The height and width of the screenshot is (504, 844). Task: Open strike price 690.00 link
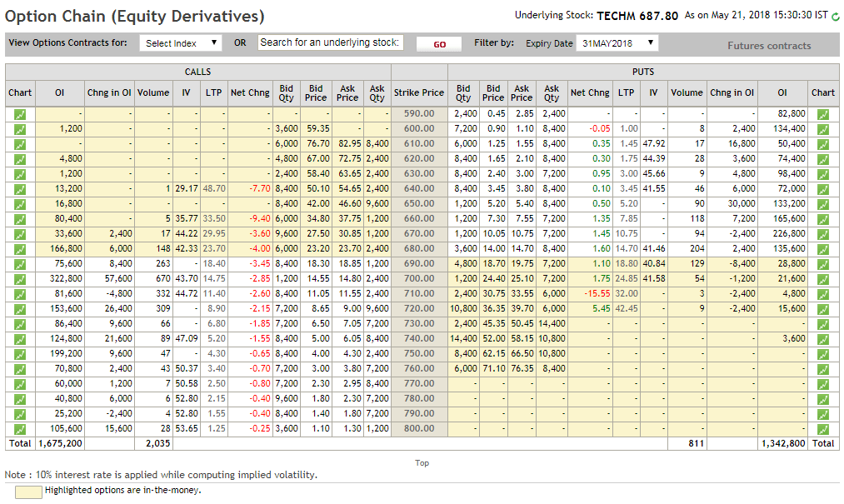[x=419, y=263]
